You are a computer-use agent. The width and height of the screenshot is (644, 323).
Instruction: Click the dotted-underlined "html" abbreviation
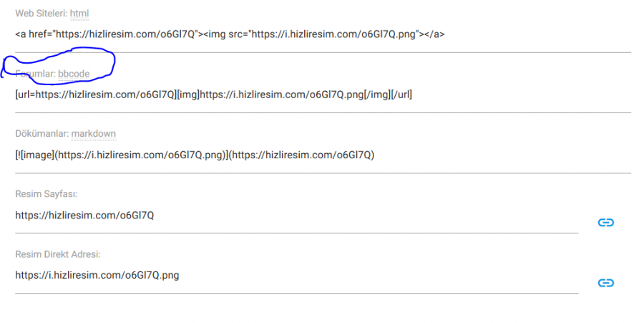(79, 14)
